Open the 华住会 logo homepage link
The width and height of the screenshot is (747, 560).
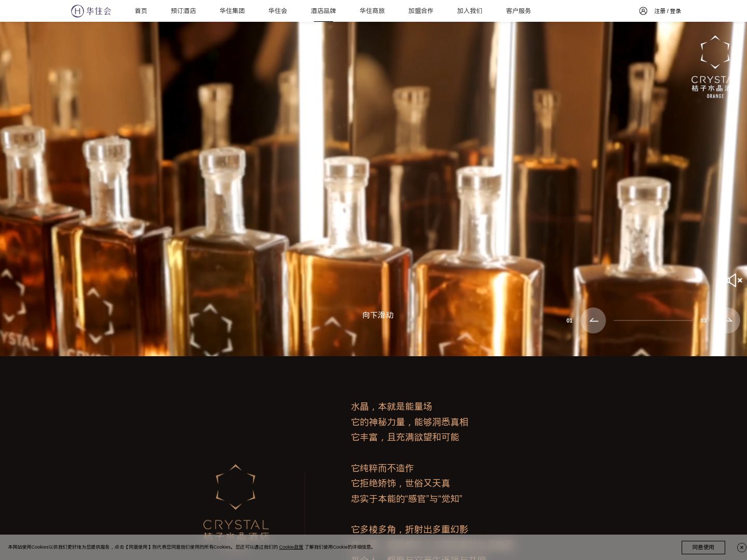[x=91, y=10]
